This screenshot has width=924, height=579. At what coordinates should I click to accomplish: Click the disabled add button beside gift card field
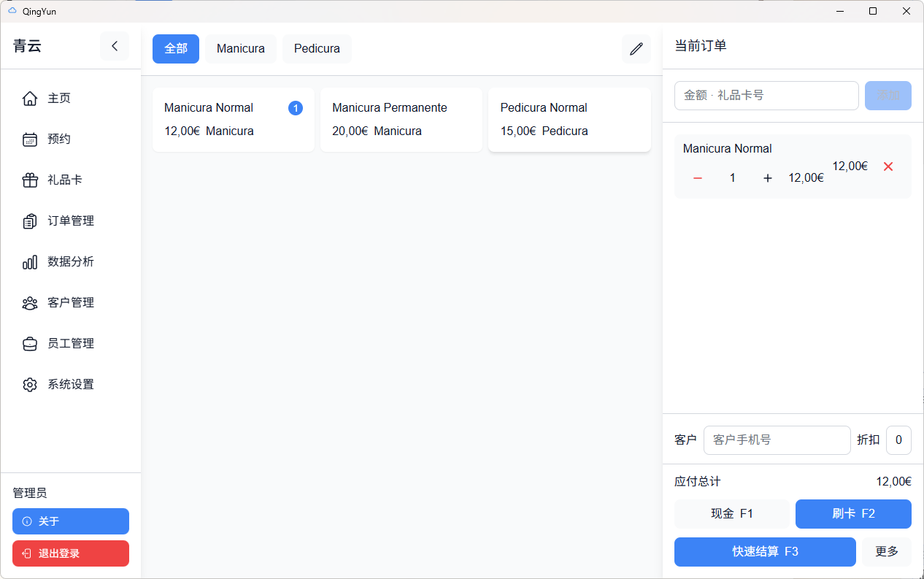click(888, 96)
